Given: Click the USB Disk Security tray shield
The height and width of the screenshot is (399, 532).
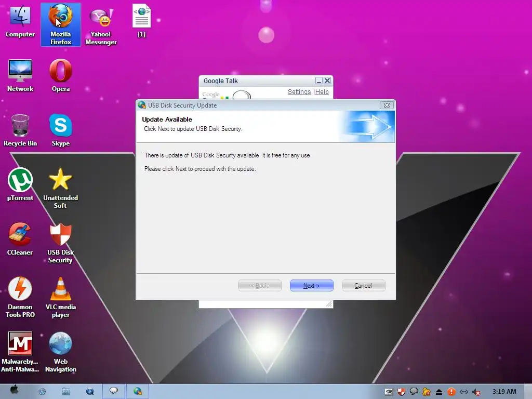Looking at the screenshot, I should [402, 392].
